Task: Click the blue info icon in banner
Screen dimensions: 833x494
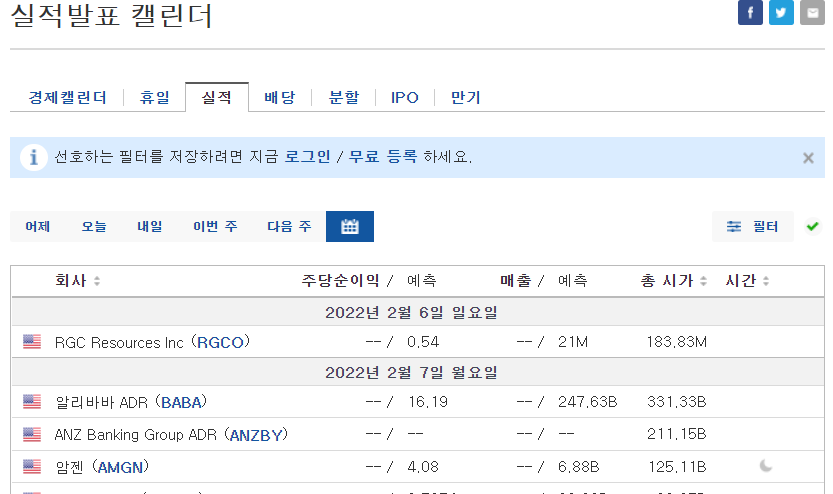Action: 33,157
